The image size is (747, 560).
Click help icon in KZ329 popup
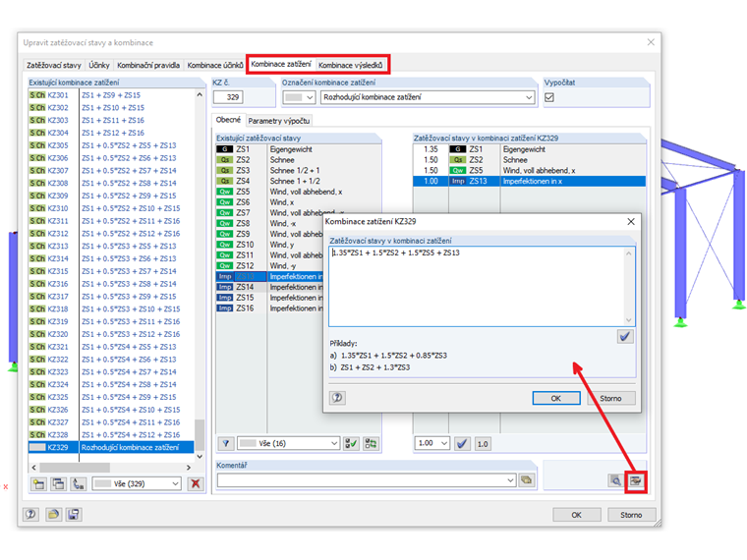click(337, 398)
